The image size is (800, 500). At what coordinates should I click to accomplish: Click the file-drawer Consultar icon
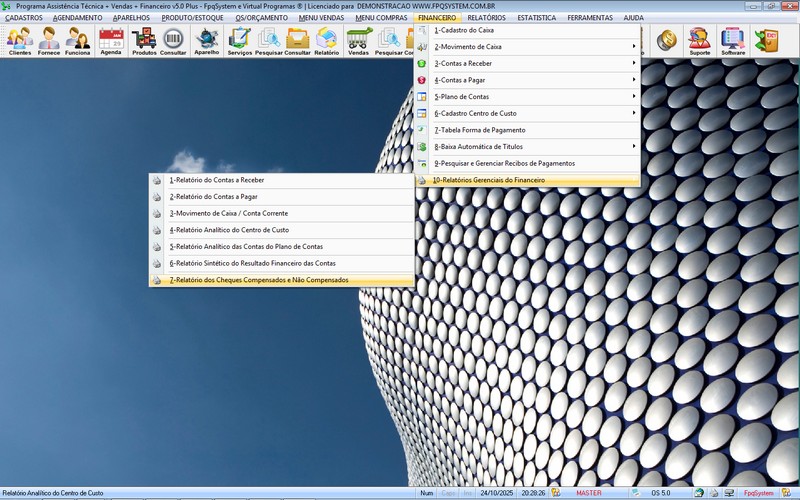[297, 41]
